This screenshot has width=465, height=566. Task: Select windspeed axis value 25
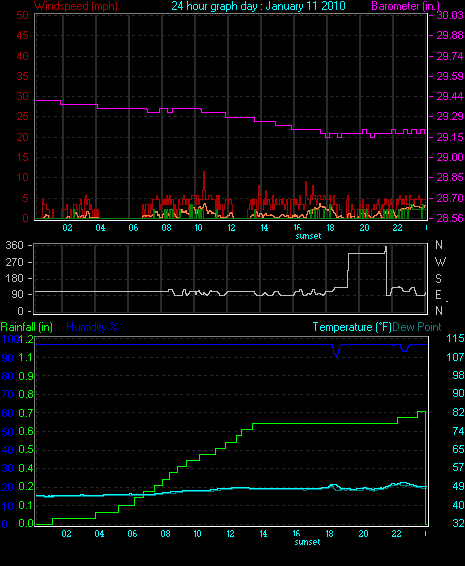(x=22, y=116)
